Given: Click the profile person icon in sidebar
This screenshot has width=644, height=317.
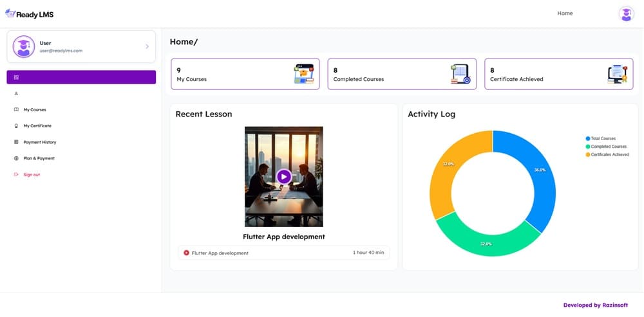Looking at the screenshot, I should coord(16,94).
